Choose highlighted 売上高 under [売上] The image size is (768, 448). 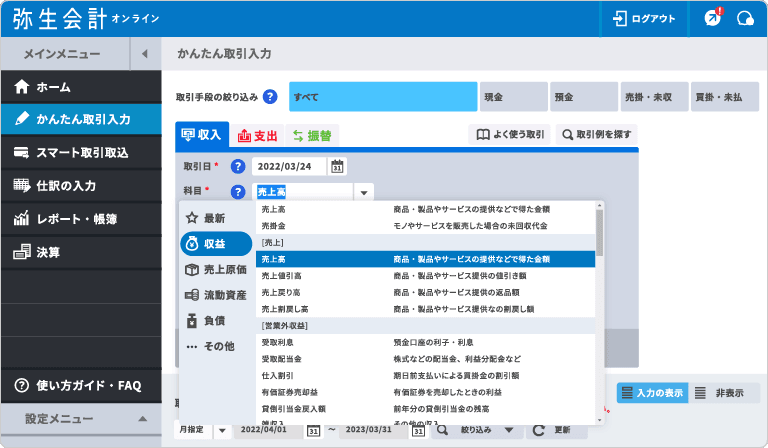click(x=425, y=259)
